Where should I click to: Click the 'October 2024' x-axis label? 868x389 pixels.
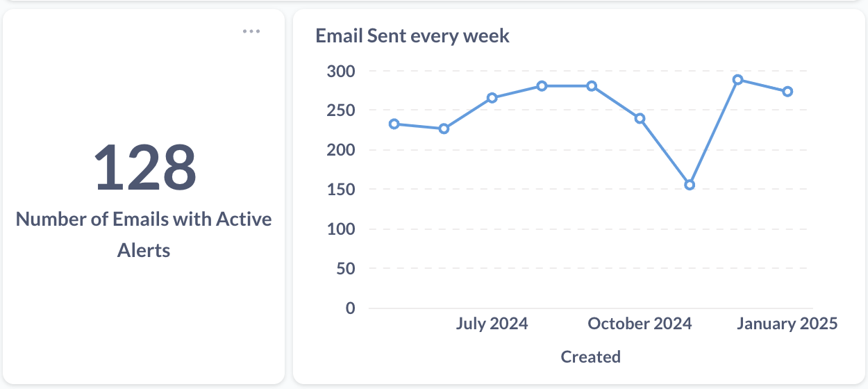(640, 324)
